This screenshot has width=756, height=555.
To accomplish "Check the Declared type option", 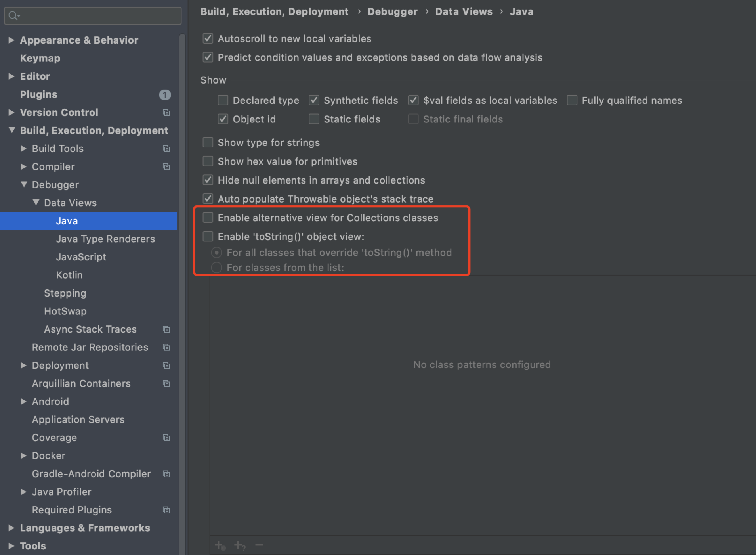I will point(223,100).
